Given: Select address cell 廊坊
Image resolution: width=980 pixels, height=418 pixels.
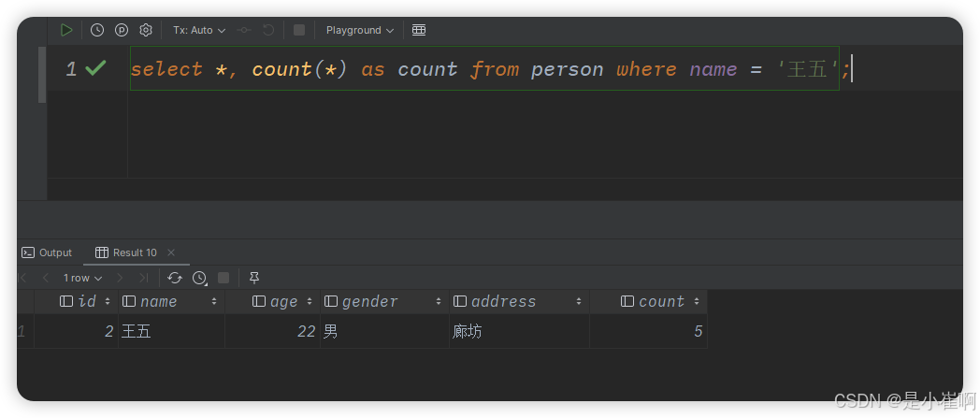Looking at the screenshot, I should (x=519, y=331).
